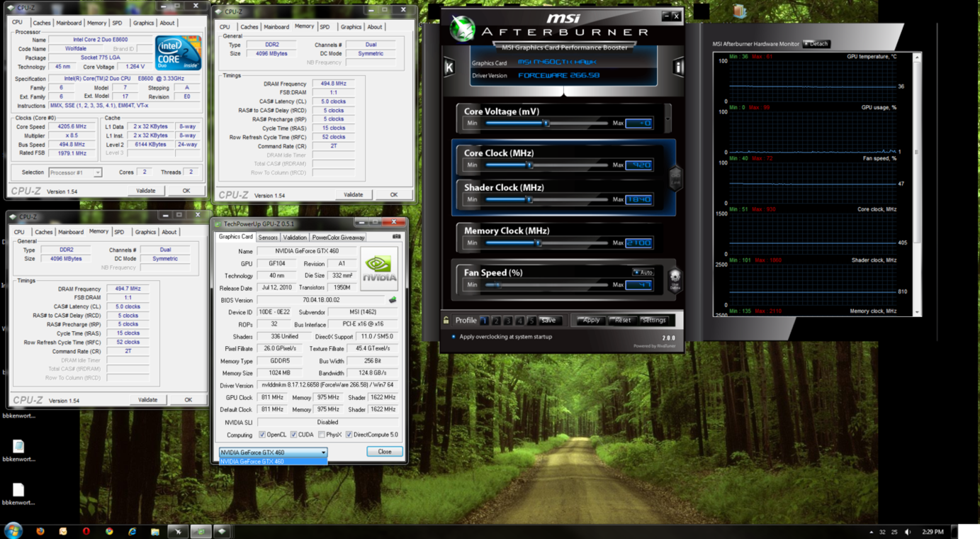980x539 pixels.
Task: Open Windows Explorer folder on taskbar
Action: click(x=155, y=531)
